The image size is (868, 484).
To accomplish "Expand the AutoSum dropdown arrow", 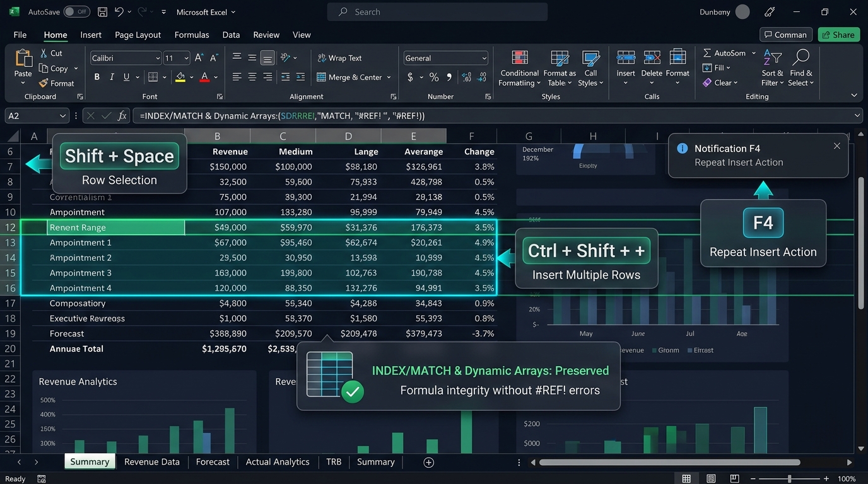I will [x=754, y=54].
